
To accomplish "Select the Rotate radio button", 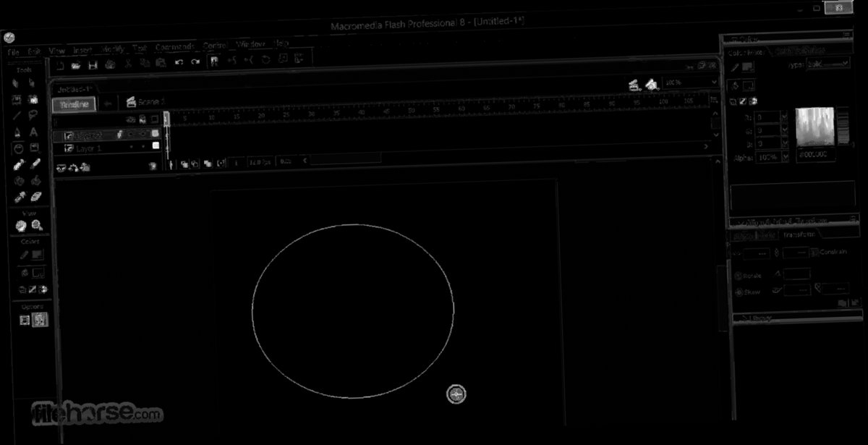I will click(x=739, y=276).
